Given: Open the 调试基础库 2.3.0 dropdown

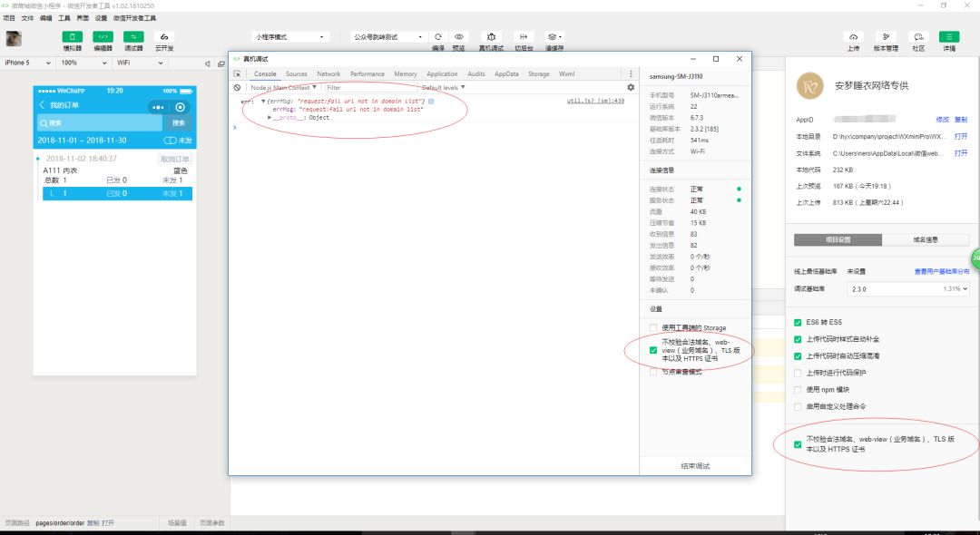Looking at the screenshot, I should point(908,289).
